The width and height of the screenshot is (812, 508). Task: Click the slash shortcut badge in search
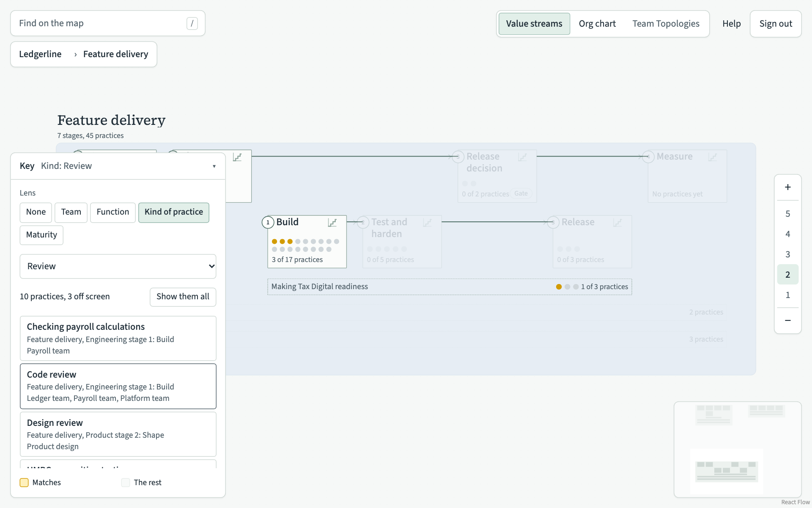coord(192,23)
